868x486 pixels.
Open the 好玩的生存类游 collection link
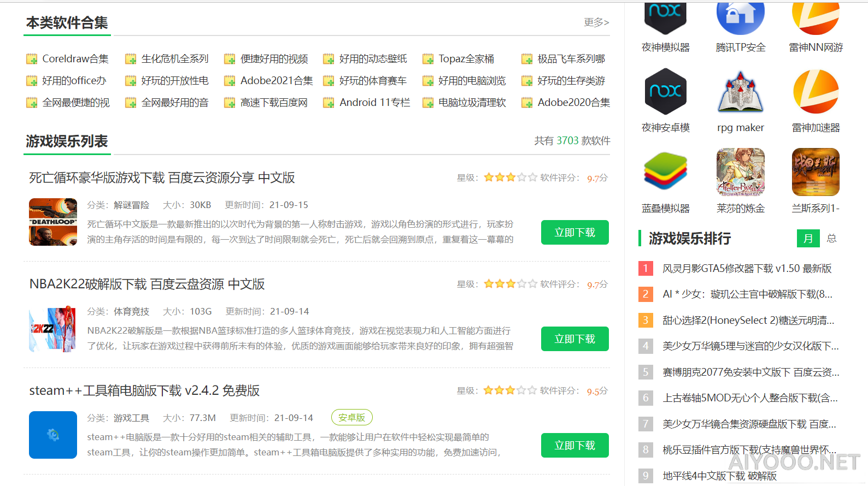572,81
